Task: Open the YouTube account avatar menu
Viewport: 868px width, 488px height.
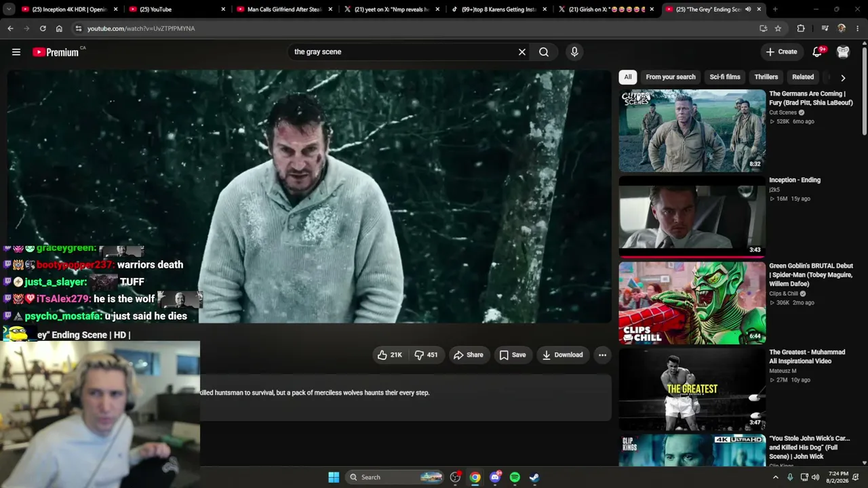Action: point(843,52)
